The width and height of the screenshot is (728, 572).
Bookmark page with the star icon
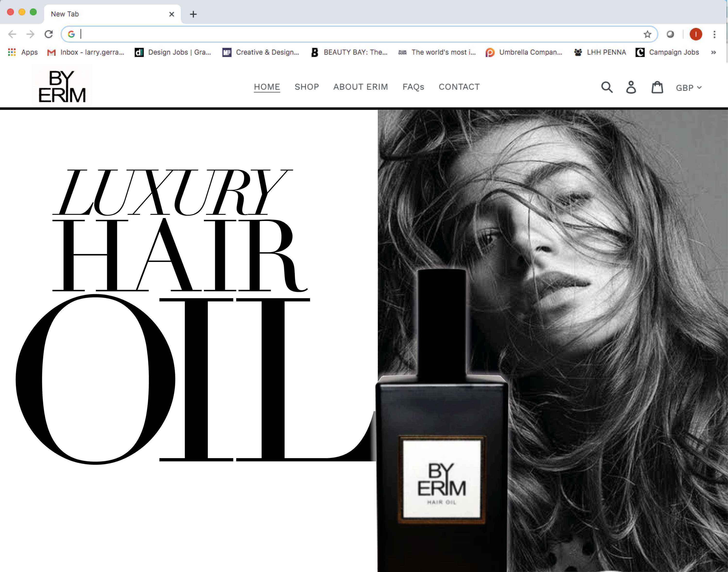click(x=647, y=34)
